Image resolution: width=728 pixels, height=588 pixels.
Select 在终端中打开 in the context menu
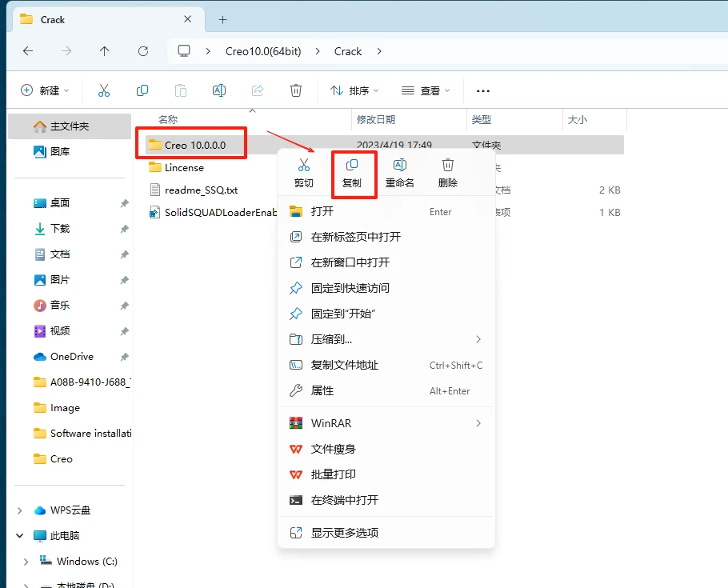(x=386, y=500)
